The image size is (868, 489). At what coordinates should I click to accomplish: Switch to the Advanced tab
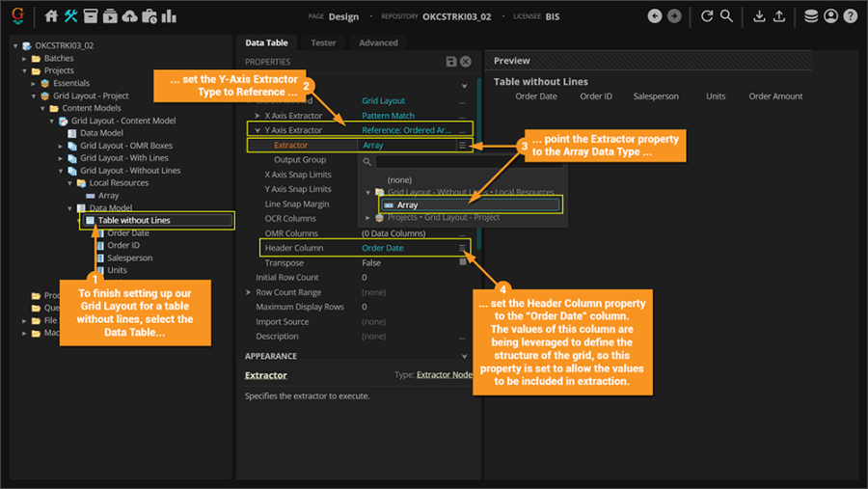[378, 42]
